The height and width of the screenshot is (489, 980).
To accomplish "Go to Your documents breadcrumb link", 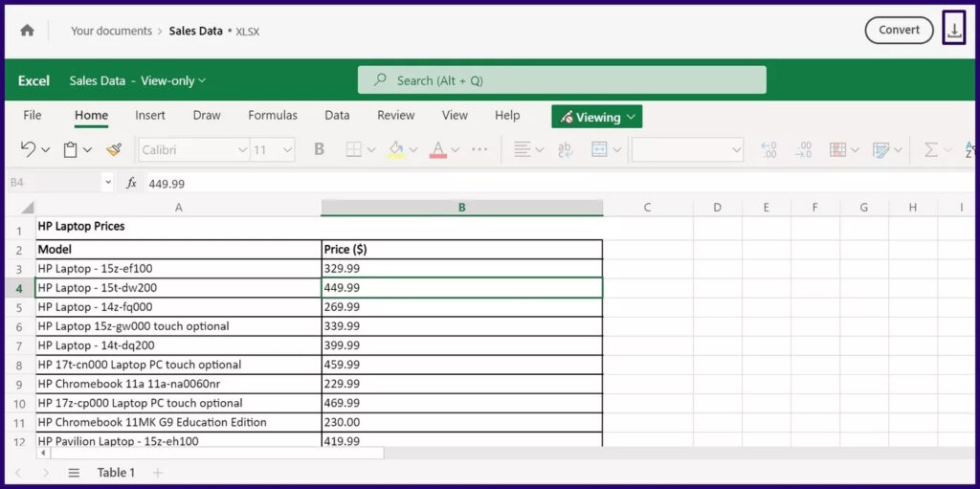I will 111,31.
